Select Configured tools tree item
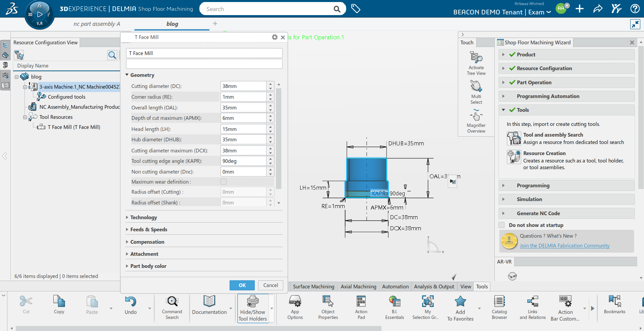The height and width of the screenshot is (331, 644). click(67, 97)
